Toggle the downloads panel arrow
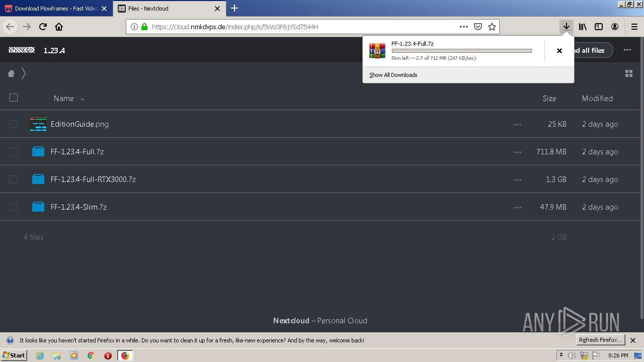644x362 pixels. (567, 27)
